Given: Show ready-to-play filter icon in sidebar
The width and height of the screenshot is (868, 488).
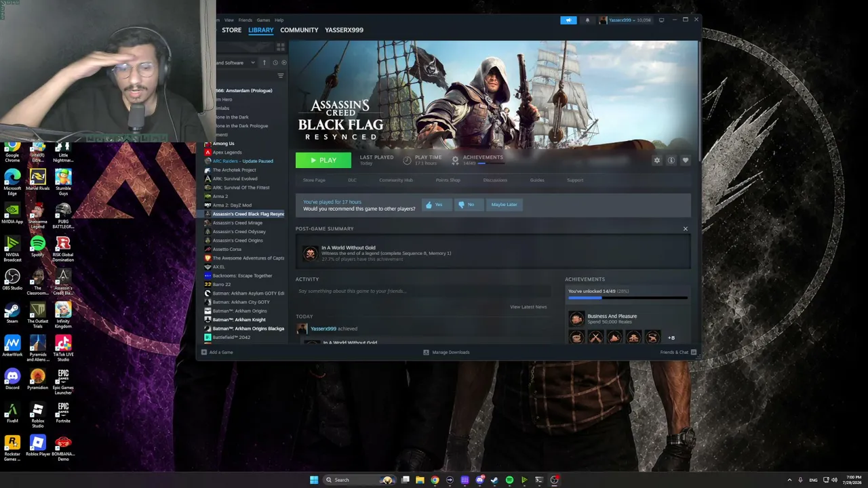Looking at the screenshot, I should coord(283,63).
